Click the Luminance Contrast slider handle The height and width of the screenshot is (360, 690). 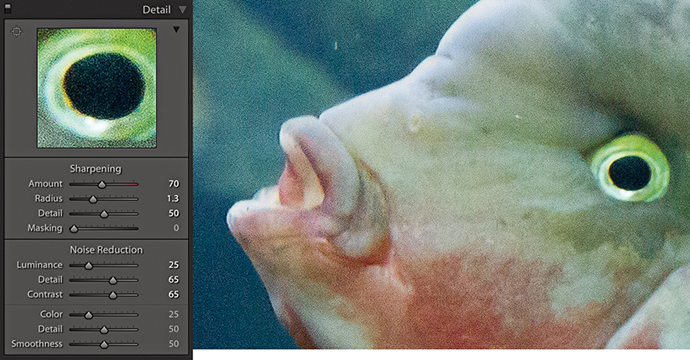[113, 295]
